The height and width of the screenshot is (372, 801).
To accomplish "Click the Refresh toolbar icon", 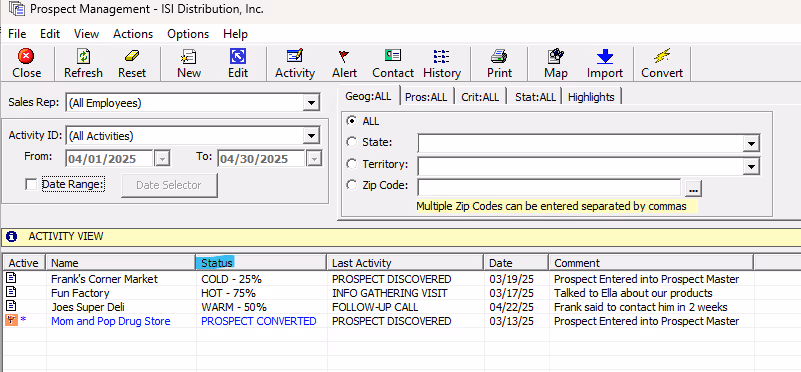I will (x=83, y=56).
